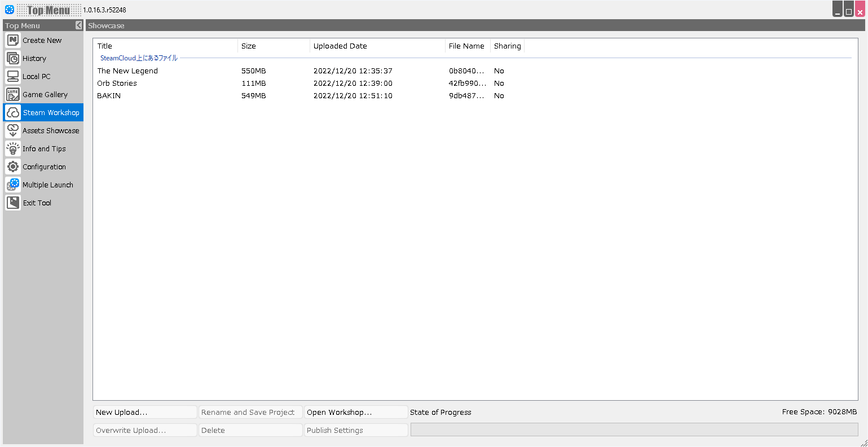The image size is (868, 447).
Task: Click the Sharing column header
Action: pos(507,46)
